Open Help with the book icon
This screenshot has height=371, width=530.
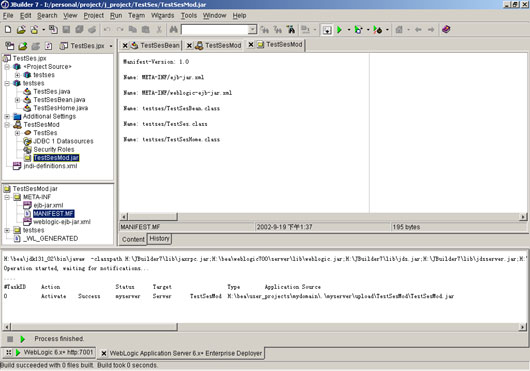point(446,29)
